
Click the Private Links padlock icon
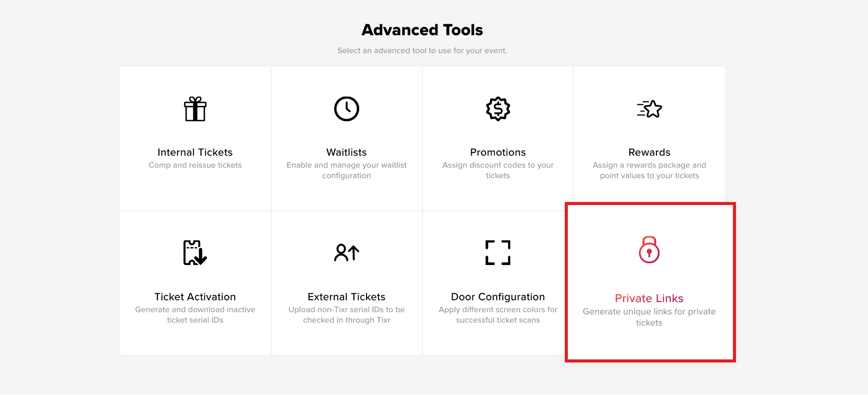pyautogui.click(x=649, y=250)
